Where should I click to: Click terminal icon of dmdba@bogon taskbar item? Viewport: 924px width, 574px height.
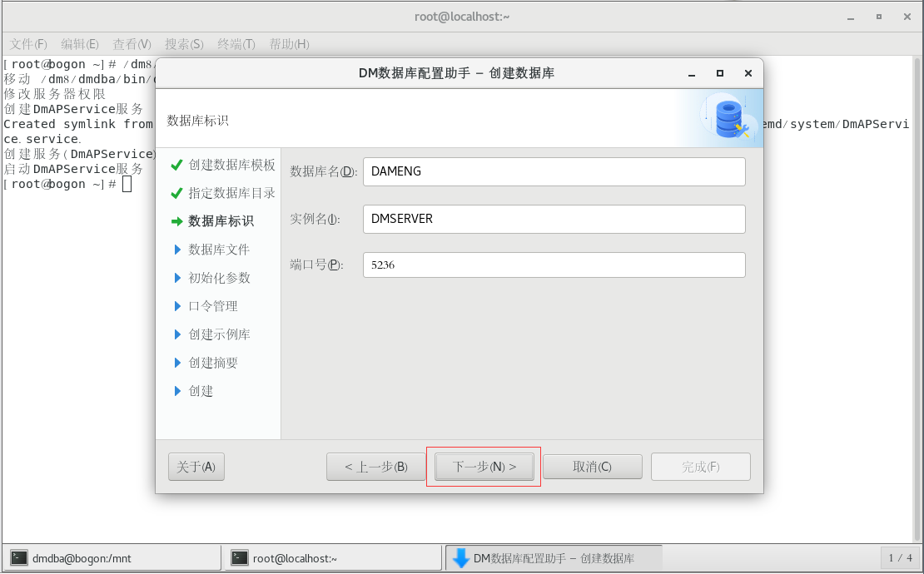(19, 558)
